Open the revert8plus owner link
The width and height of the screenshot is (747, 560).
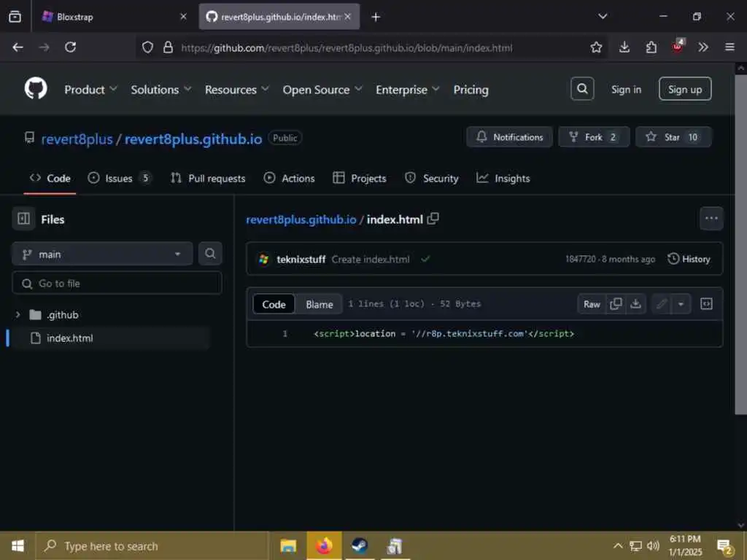pyautogui.click(x=77, y=139)
